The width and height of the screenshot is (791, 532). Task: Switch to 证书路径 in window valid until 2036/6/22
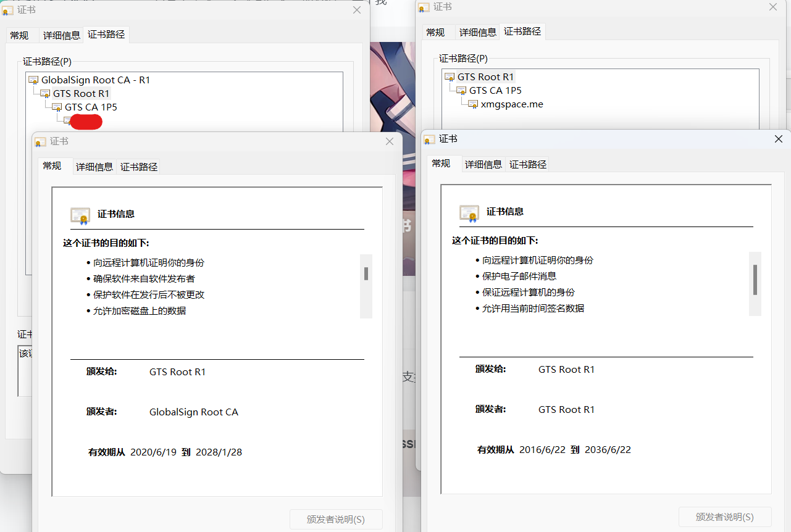[528, 164]
